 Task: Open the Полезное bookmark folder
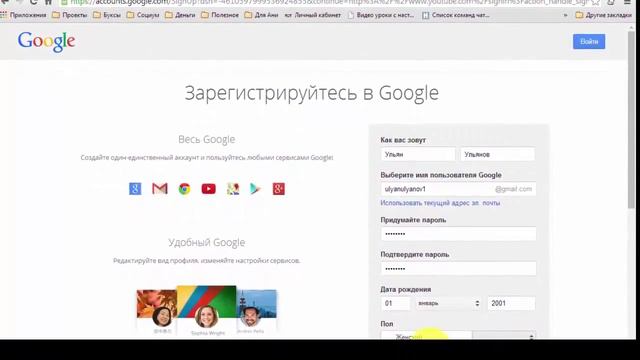coord(220,15)
